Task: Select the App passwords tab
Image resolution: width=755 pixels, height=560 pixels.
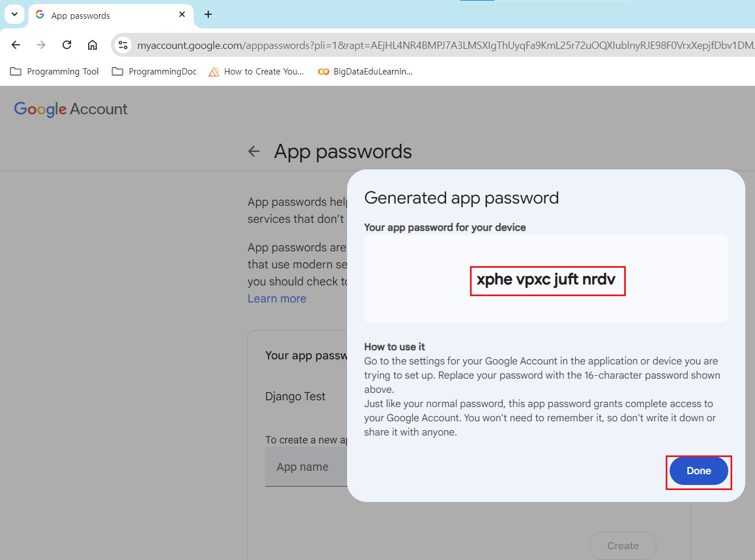Action: coord(102,15)
